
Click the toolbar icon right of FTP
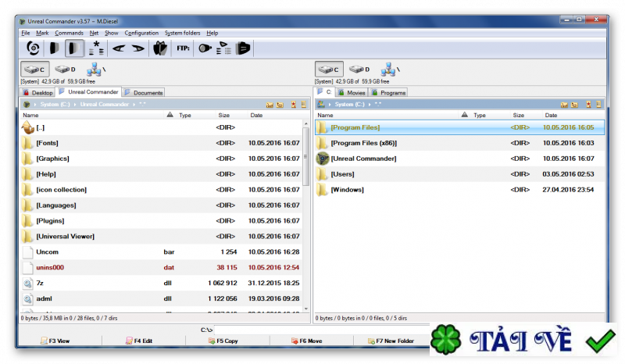click(x=205, y=48)
